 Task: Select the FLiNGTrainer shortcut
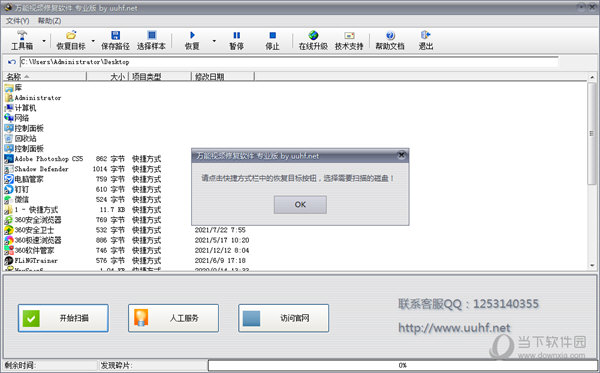point(31,261)
